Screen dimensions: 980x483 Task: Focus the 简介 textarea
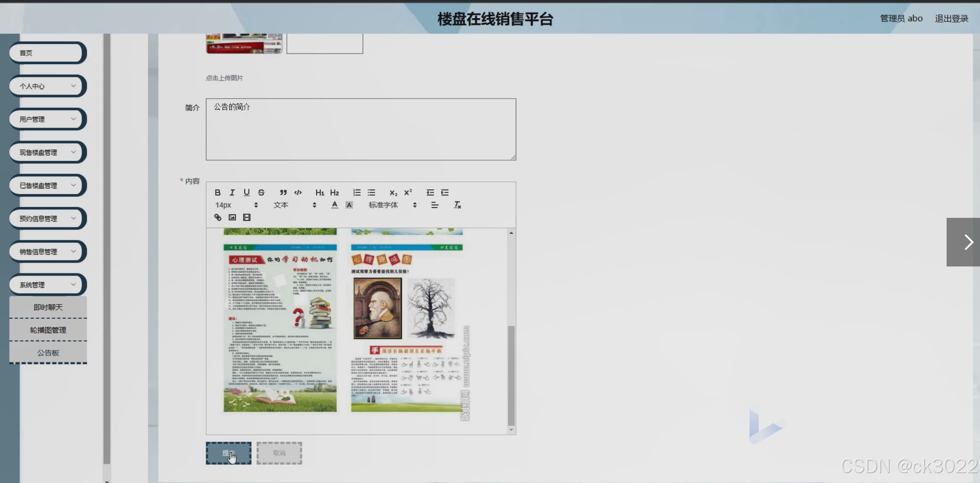click(x=361, y=129)
